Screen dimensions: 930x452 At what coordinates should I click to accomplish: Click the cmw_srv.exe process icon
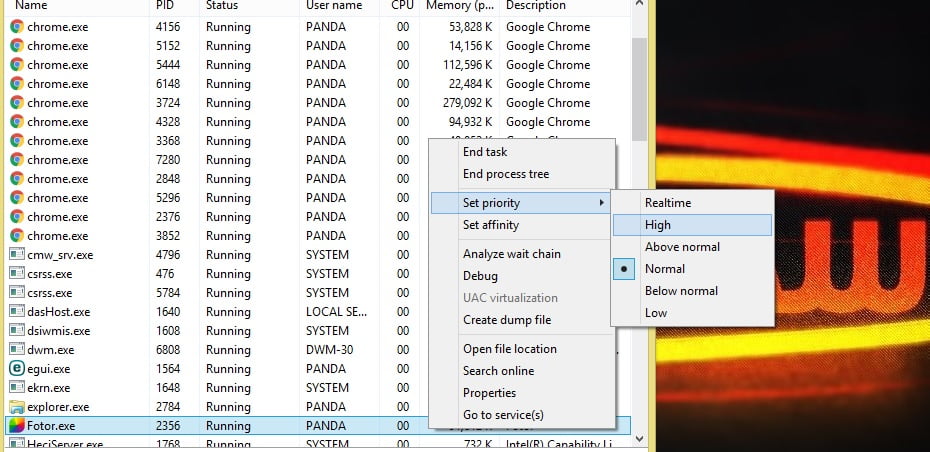(16, 255)
